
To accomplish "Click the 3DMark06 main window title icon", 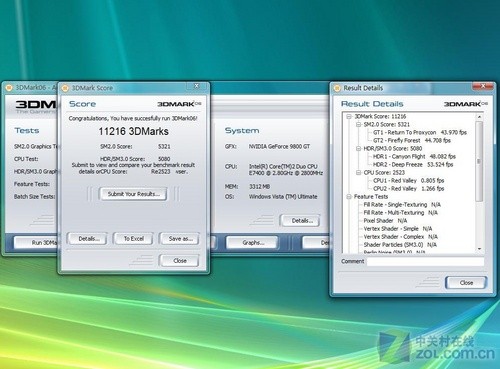I will [x=9, y=88].
